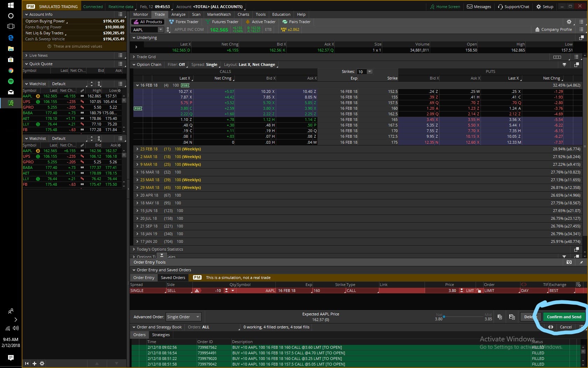The image size is (588, 368).
Task: Expand the 23 FEB 18 expiration row
Action: point(138,149)
